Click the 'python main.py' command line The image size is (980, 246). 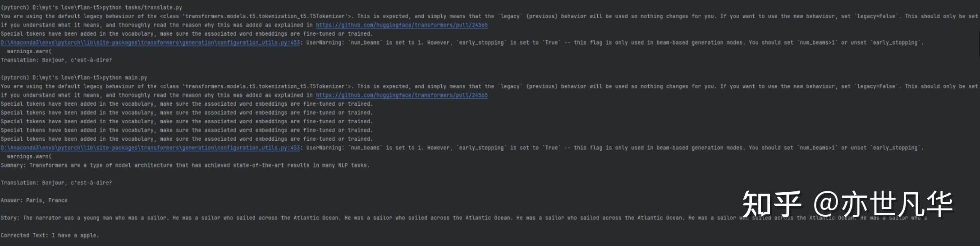coord(73,78)
